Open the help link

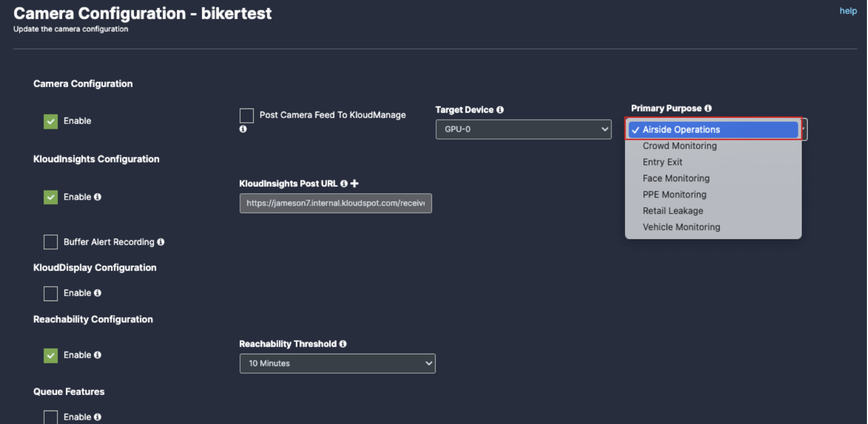[848, 11]
